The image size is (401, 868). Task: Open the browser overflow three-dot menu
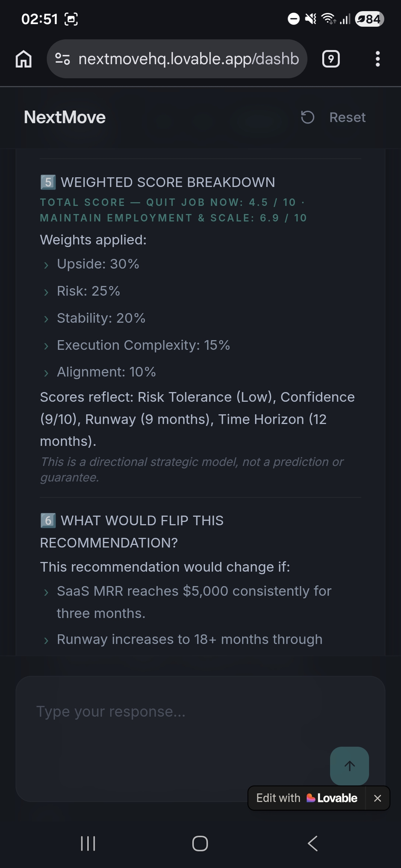[x=378, y=59]
